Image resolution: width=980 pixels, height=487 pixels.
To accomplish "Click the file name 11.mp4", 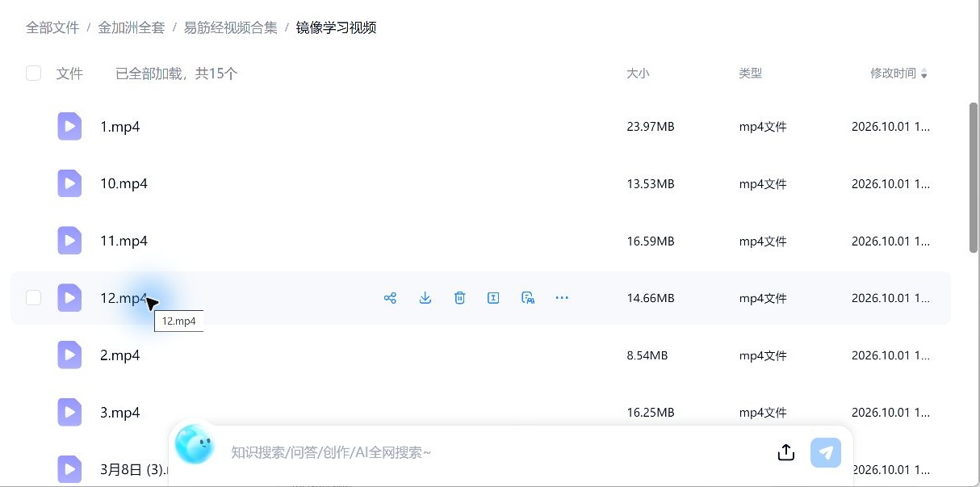I will 124,241.
